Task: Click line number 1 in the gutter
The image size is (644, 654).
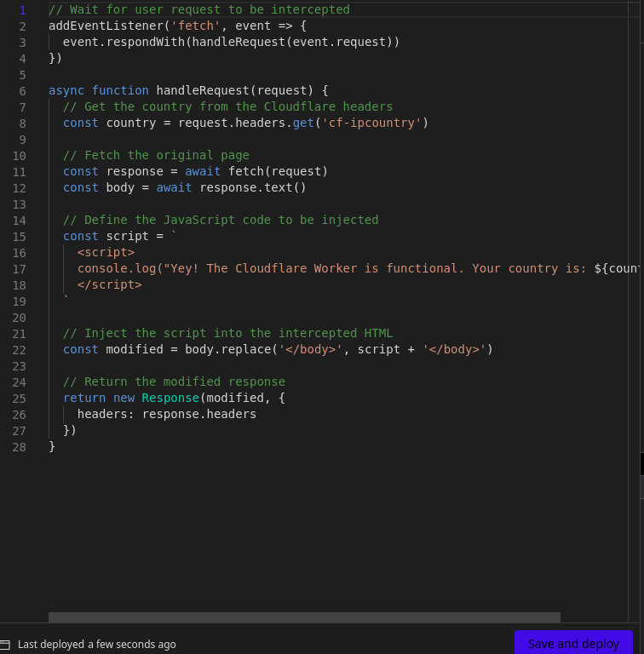Action: [x=22, y=10]
